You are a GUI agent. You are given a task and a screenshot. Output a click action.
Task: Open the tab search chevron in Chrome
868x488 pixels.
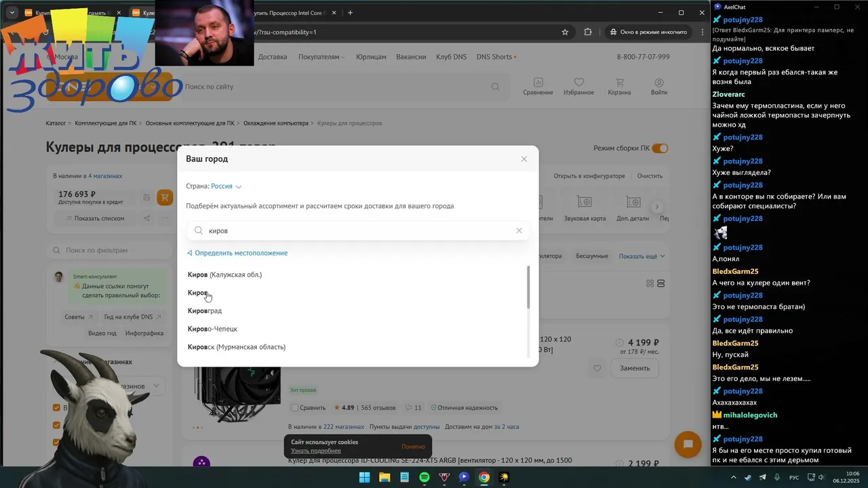pos(12,12)
